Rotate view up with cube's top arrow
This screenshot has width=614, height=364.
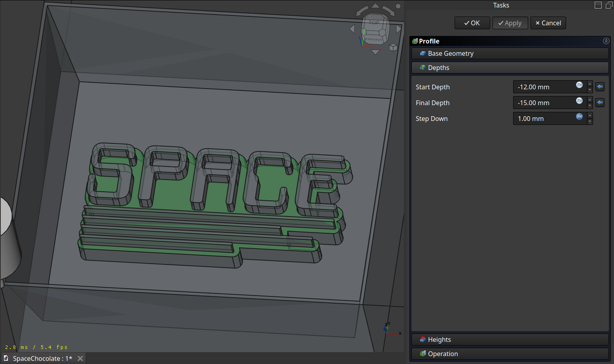click(375, 6)
